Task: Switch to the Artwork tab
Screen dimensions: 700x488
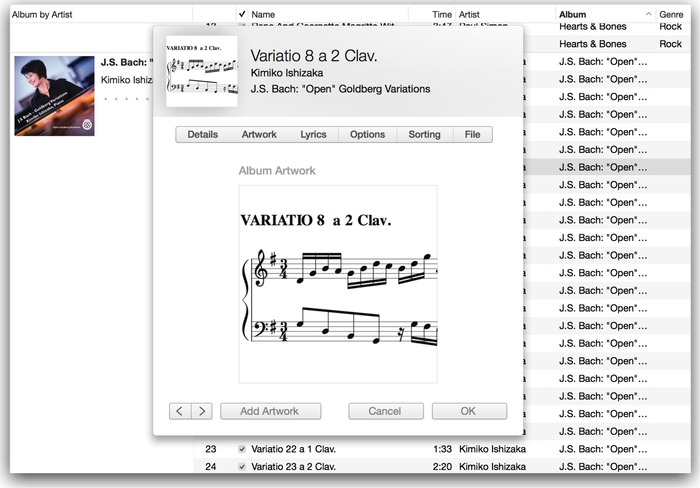Action: (259, 134)
